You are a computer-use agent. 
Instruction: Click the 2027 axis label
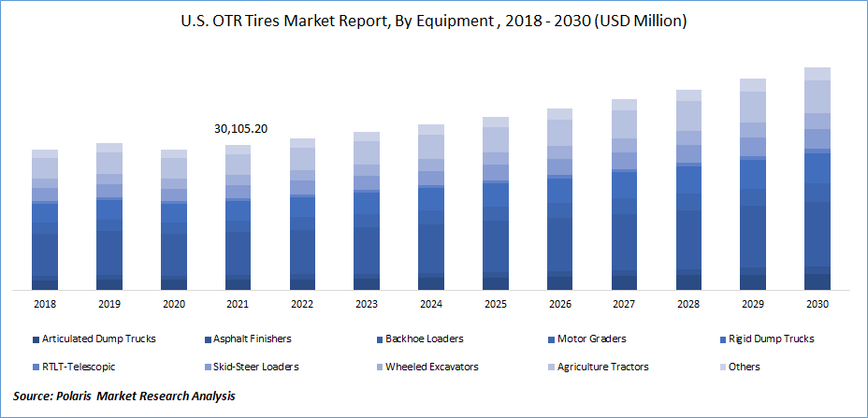(624, 305)
